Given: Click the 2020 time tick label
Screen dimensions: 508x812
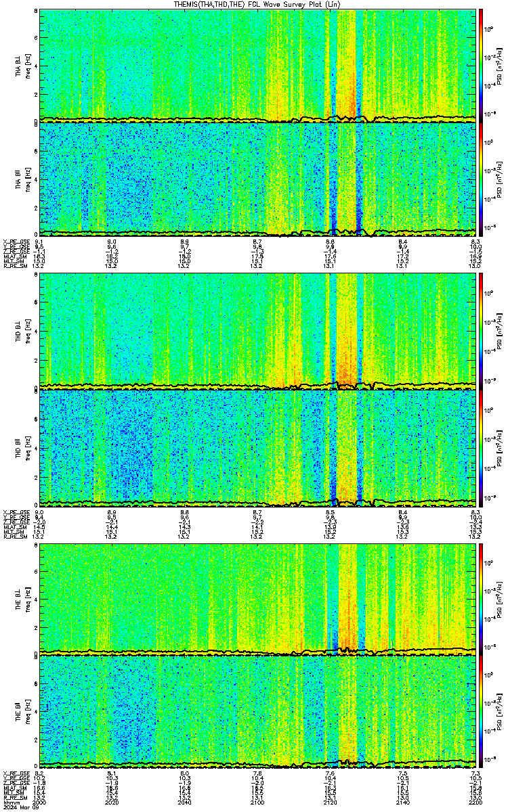Looking at the screenshot, I should pos(112,803).
